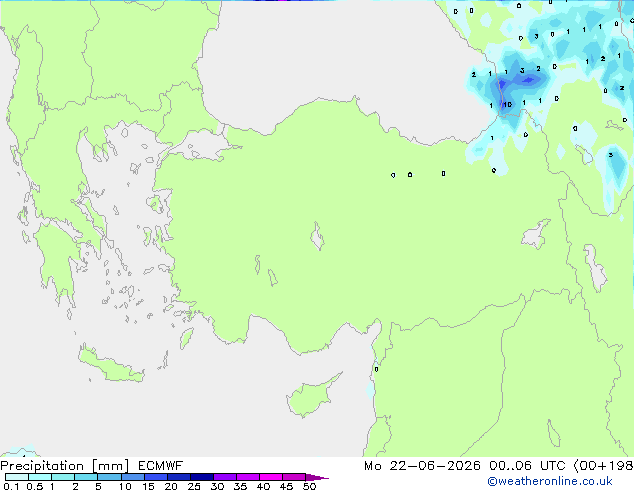Click the 45–50 mm legend swatch
Screen dimensions: 634x490
coord(294,477)
